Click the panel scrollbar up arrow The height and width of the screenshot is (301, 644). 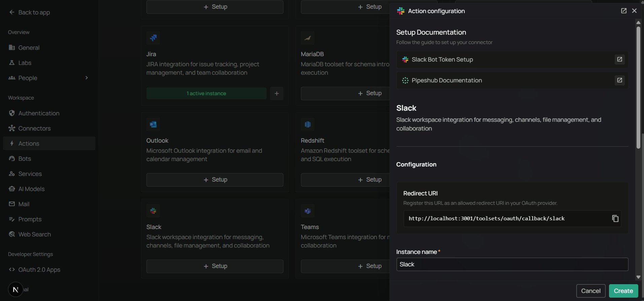[x=638, y=23]
